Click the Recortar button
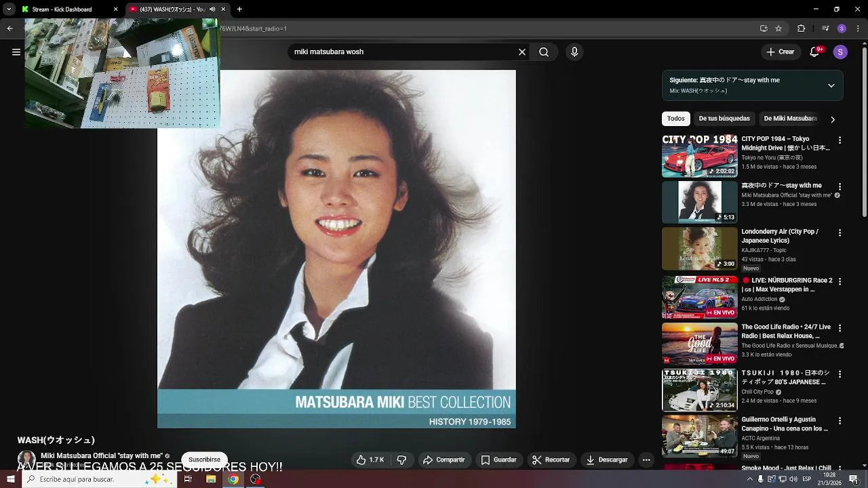The height and width of the screenshot is (488, 868). (551, 460)
